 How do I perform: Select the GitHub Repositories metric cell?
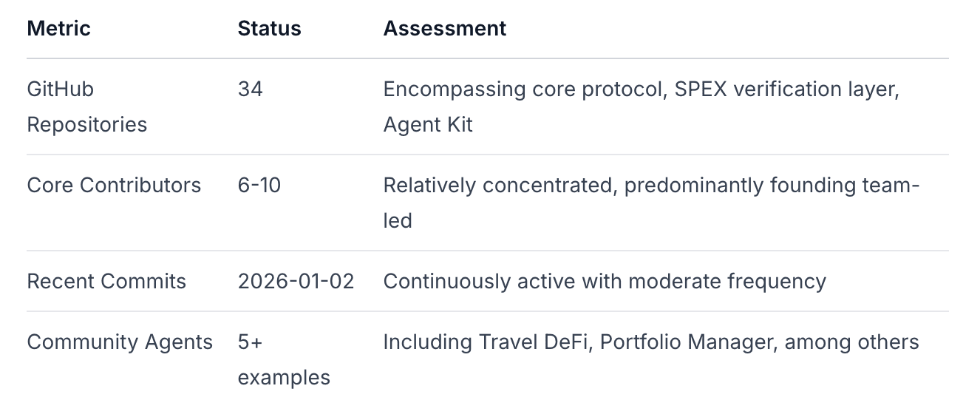(x=86, y=106)
